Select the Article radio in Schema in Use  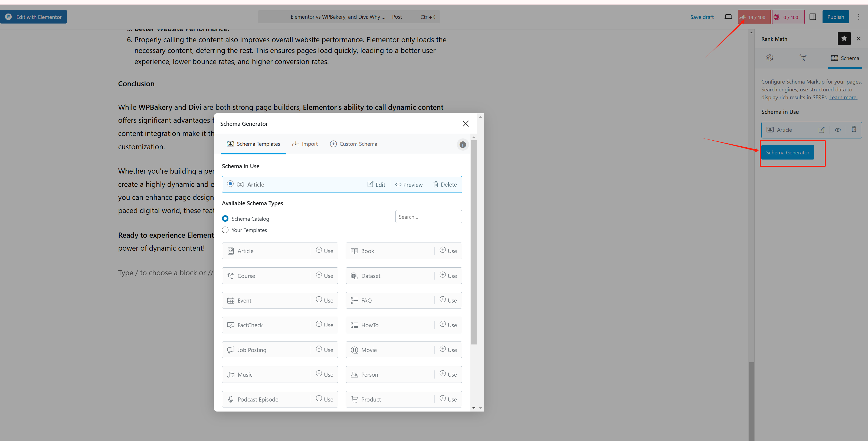pyautogui.click(x=230, y=184)
